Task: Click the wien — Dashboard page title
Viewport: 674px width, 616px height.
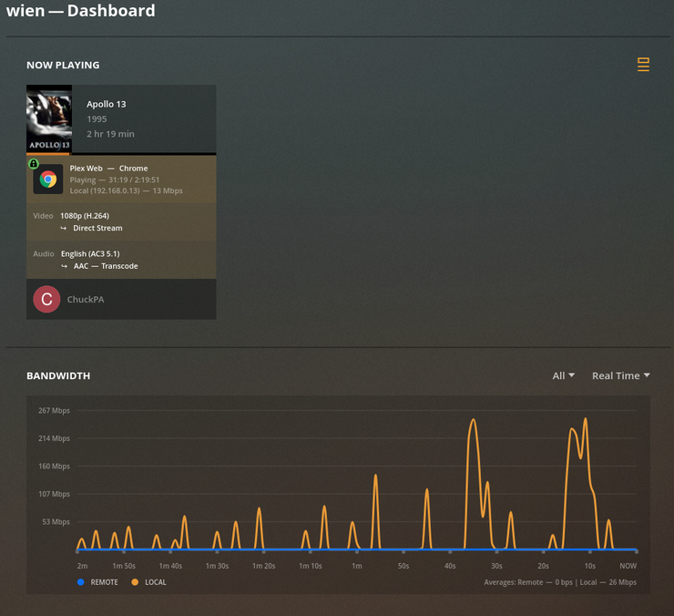Action: pyautogui.click(x=80, y=10)
